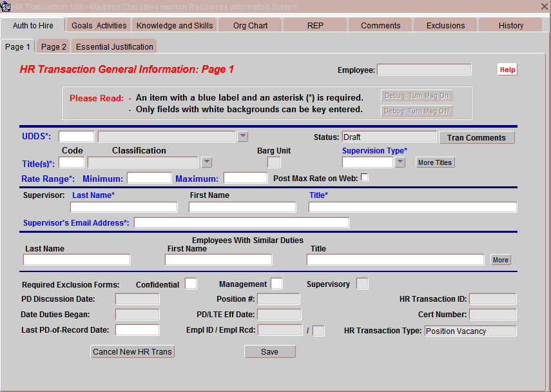This screenshot has width=551, height=392.
Task: Click the Status field showing Draft
Action: [x=389, y=137]
